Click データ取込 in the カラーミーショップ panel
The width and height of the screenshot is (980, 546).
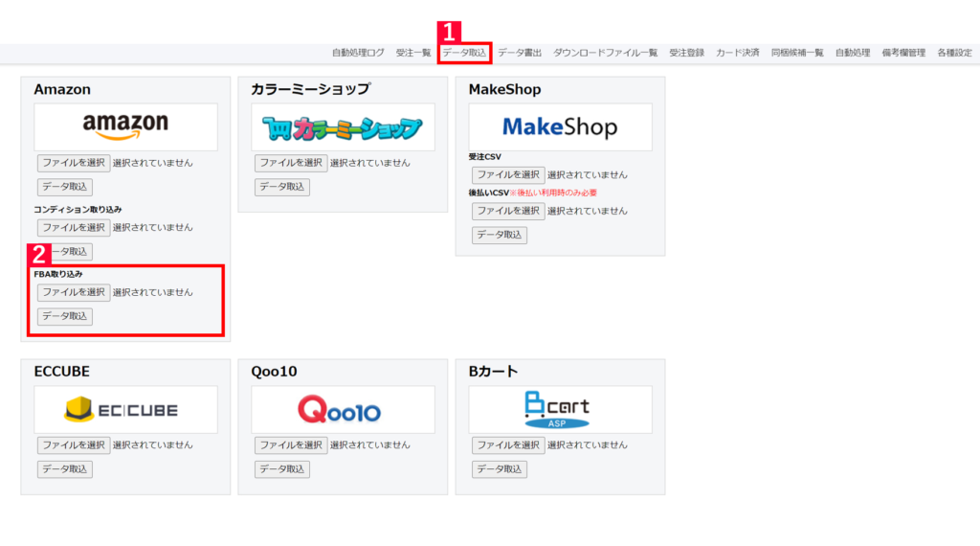point(282,187)
